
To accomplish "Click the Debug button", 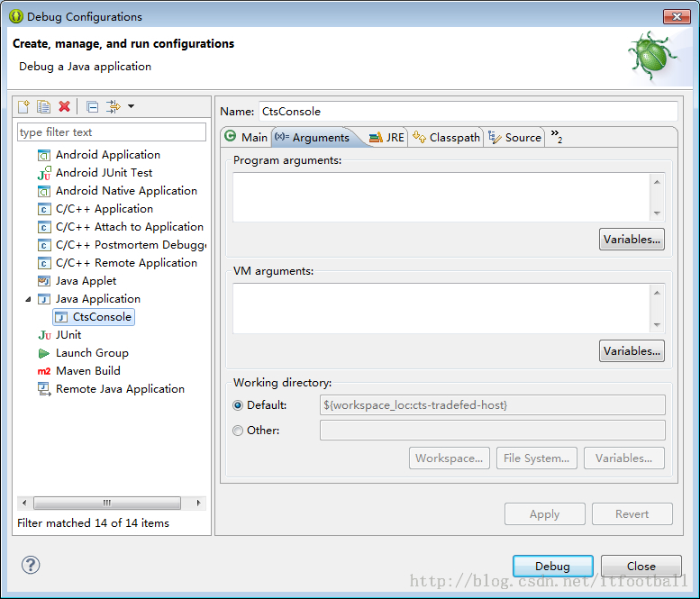I will coord(552,566).
